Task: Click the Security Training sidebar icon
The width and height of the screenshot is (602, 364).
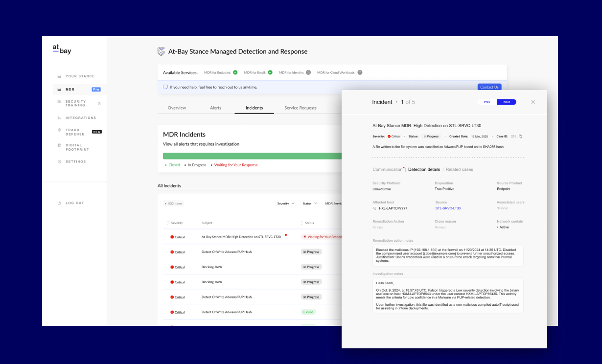Action: click(59, 102)
